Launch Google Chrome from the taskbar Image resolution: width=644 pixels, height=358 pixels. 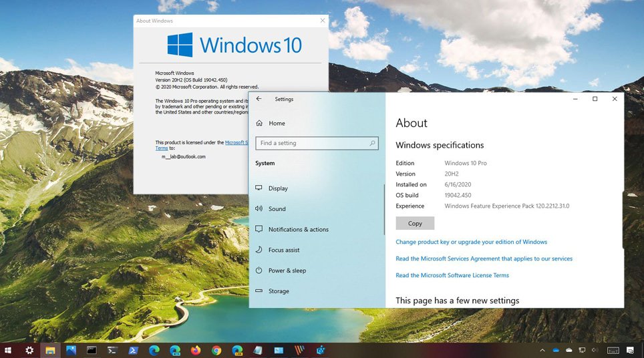216,350
